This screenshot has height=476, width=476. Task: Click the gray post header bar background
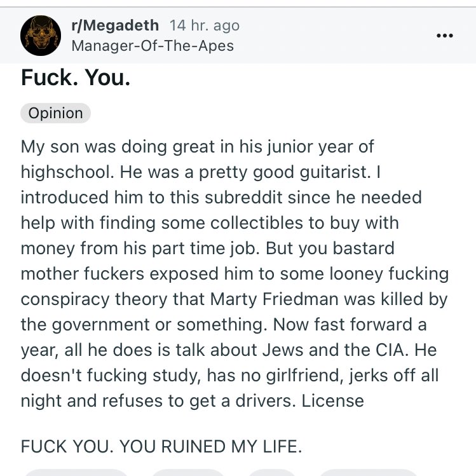[238, 36]
